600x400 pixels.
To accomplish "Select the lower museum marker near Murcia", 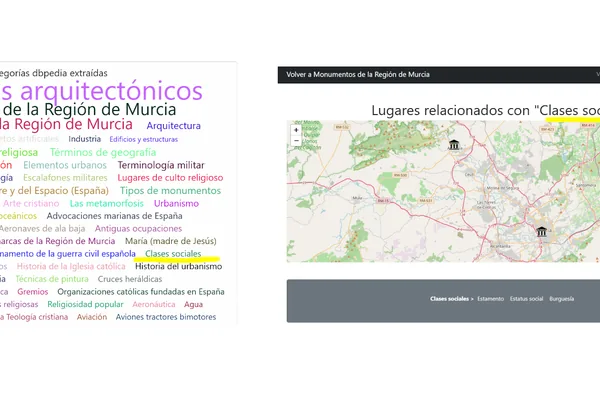I will [541, 232].
